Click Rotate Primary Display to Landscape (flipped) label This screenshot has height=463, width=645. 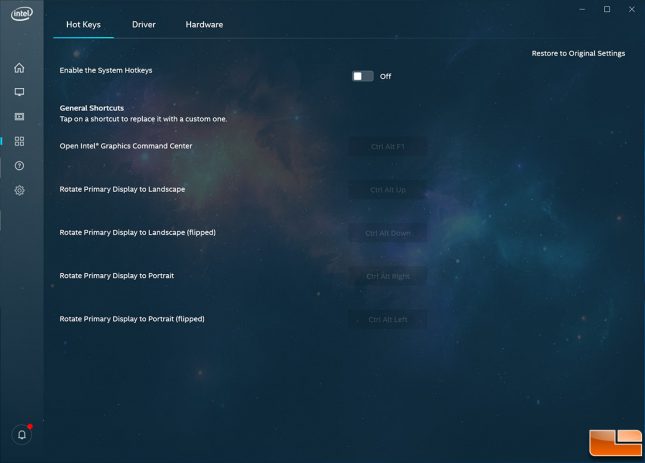(137, 232)
